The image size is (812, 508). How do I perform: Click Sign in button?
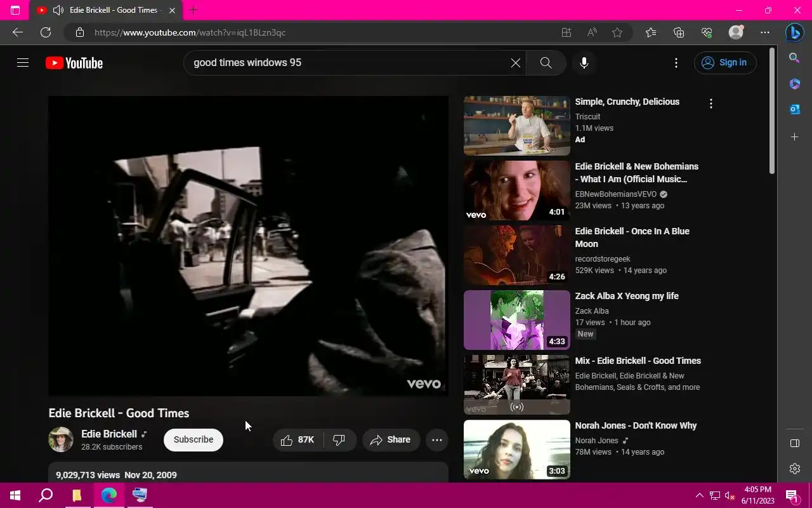[x=725, y=62]
